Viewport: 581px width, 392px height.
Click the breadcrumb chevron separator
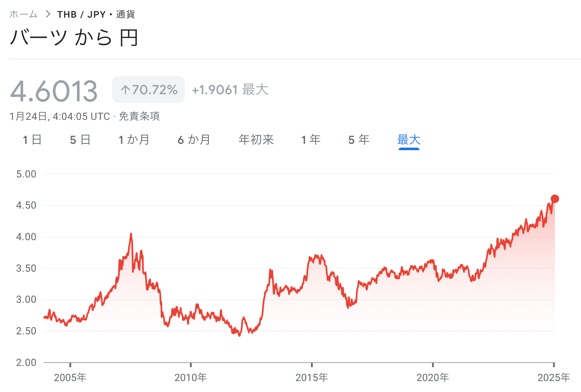[48, 13]
